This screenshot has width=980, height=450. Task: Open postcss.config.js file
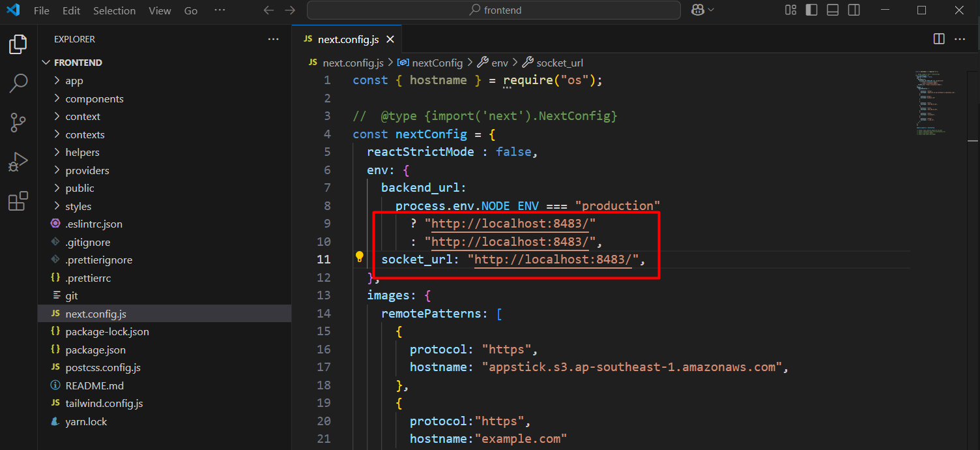164,368
